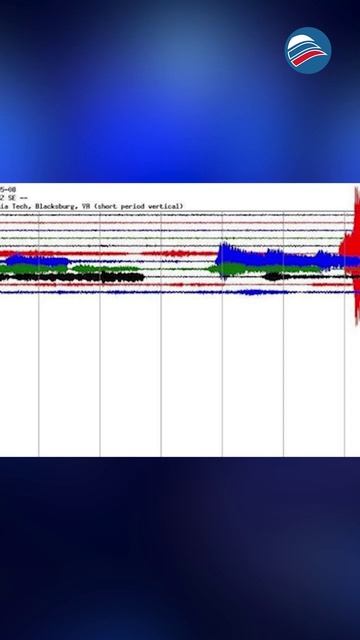Click the long blue waveform tapering toward red spike
Image resolution: width=360 pixels, height=640 pixels.
[x=287, y=259]
